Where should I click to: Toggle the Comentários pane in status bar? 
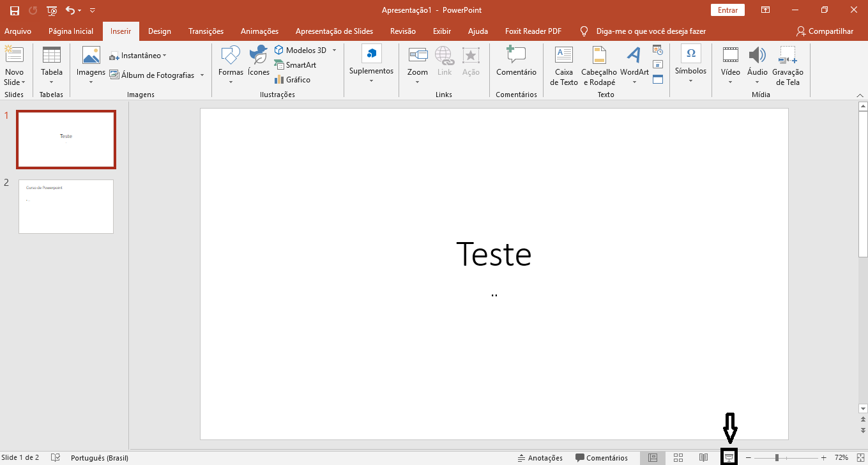pyautogui.click(x=602, y=458)
